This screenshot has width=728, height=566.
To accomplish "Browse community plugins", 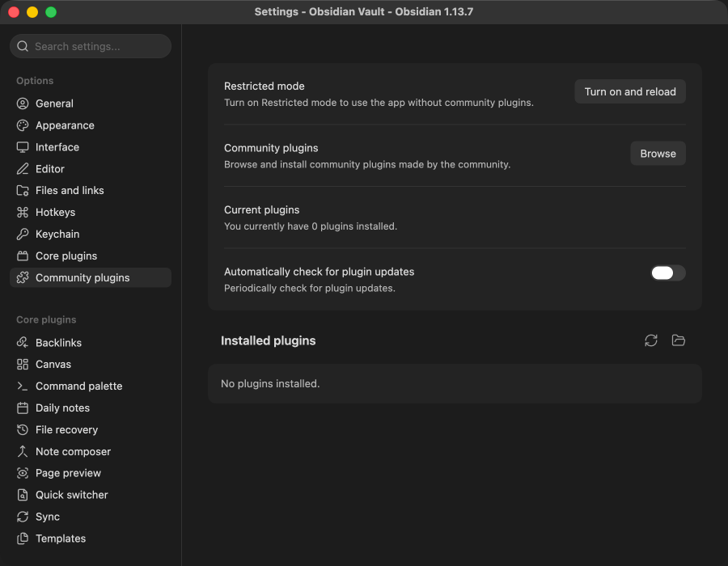I will coord(658,153).
